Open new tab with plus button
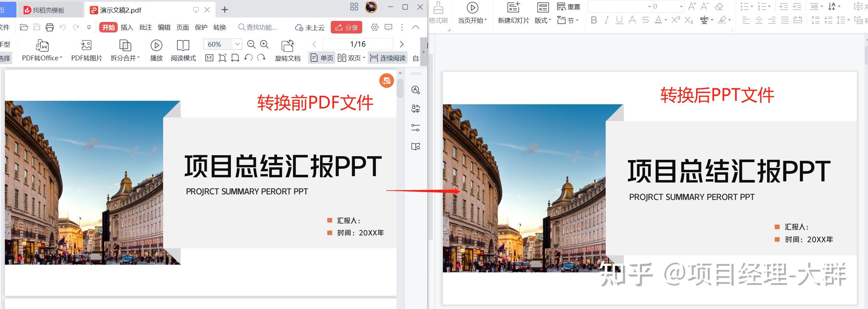The width and height of the screenshot is (868, 309). 225,10
